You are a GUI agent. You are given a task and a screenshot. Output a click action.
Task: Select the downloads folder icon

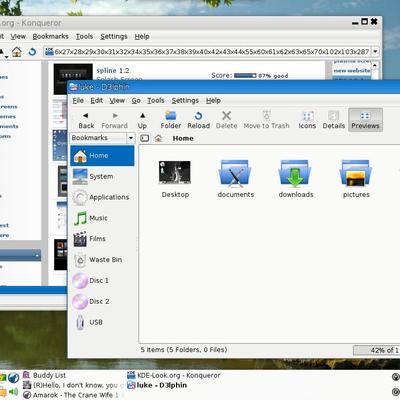tap(295, 173)
